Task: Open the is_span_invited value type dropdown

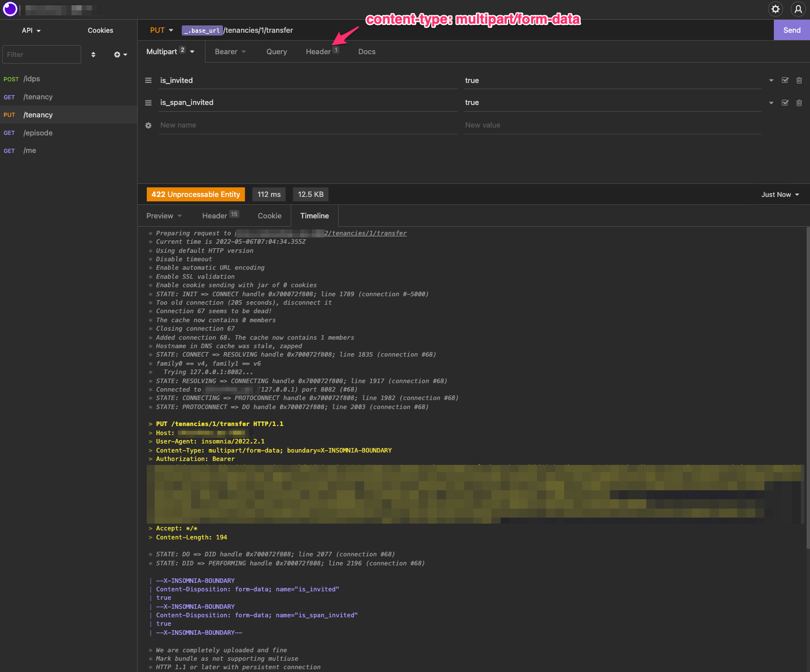Action: (771, 103)
